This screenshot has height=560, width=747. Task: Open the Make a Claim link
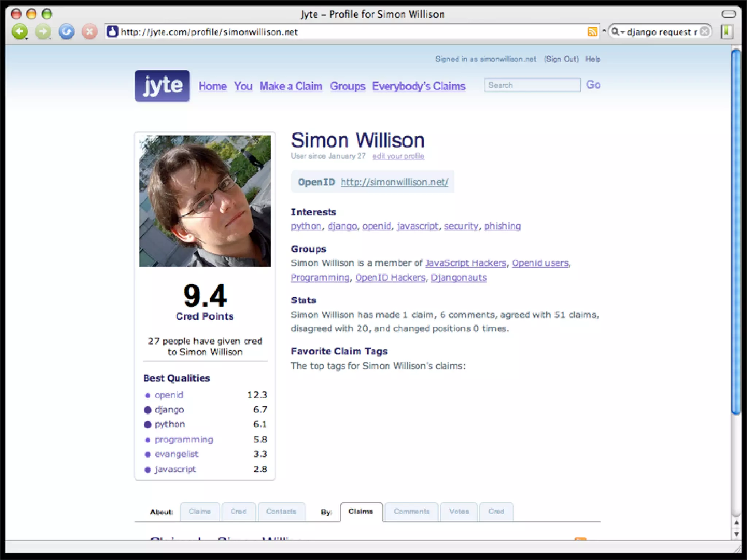[291, 86]
